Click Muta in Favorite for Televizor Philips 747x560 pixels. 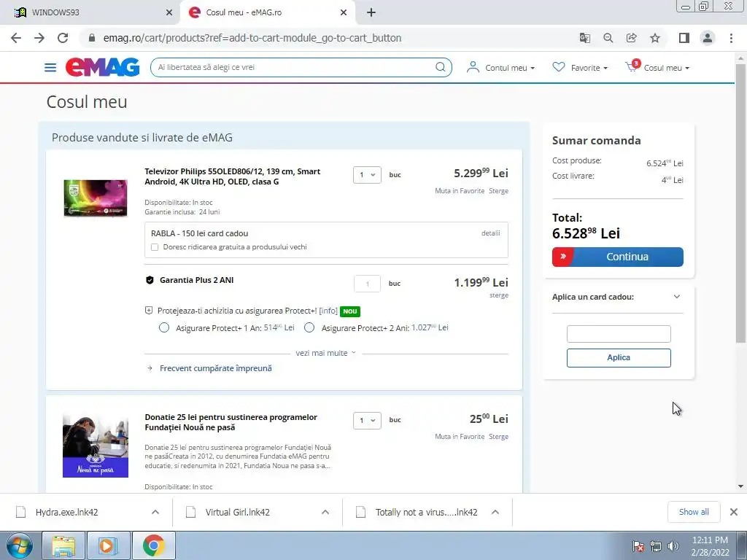click(460, 191)
